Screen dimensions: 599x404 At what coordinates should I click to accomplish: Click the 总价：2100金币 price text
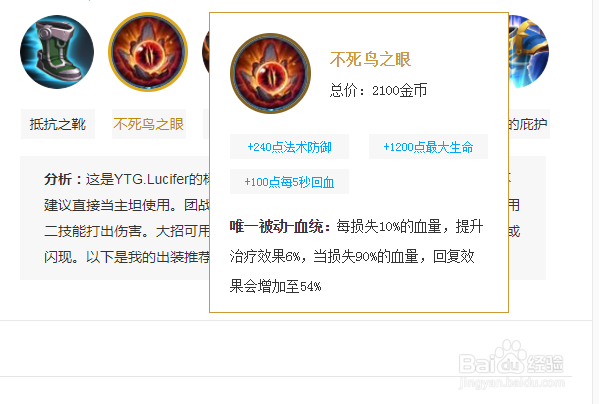378,90
